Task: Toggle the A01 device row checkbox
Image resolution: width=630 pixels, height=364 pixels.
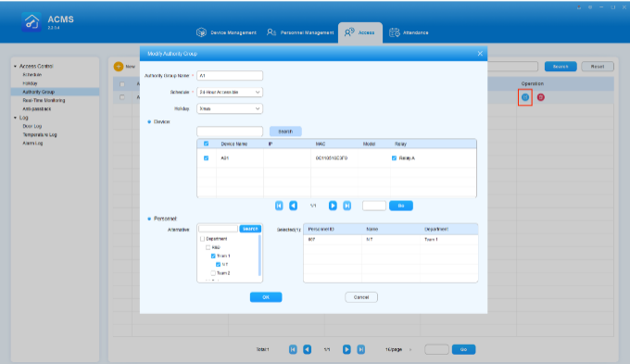Action: [x=206, y=158]
